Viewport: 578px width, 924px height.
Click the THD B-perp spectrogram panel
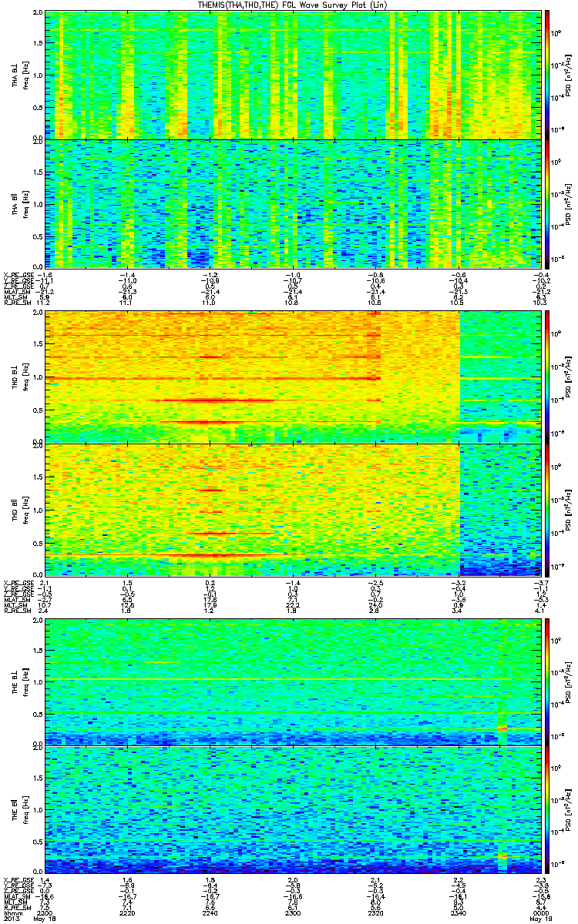point(292,376)
